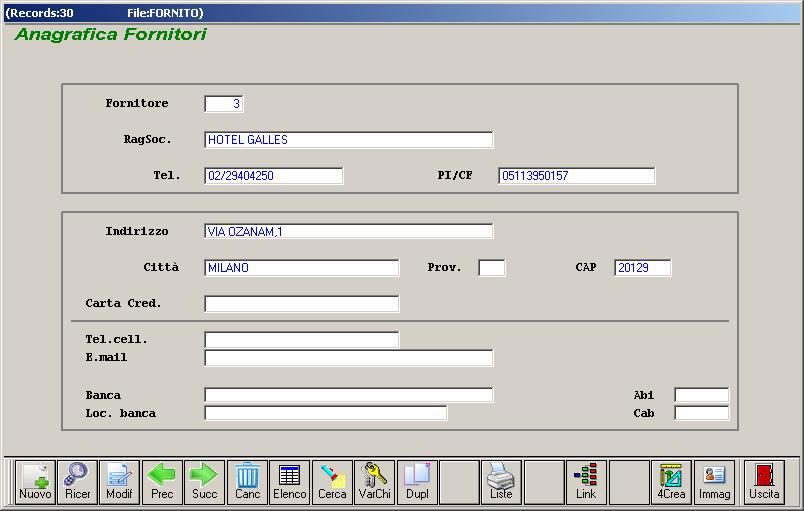804x511 pixels.
Task: Launch the Cerca find tool
Action: (x=332, y=482)
